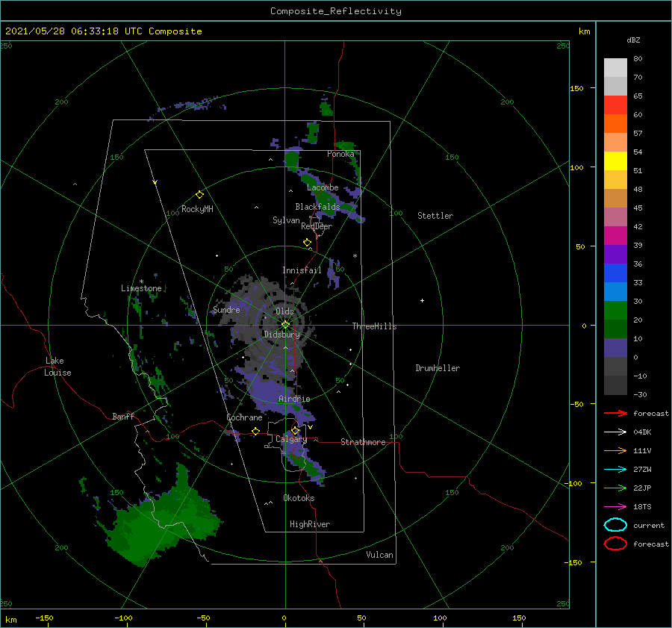Click the Blackfalds city label
Viewport: 672px width, 628px height.
pos(317,207)
